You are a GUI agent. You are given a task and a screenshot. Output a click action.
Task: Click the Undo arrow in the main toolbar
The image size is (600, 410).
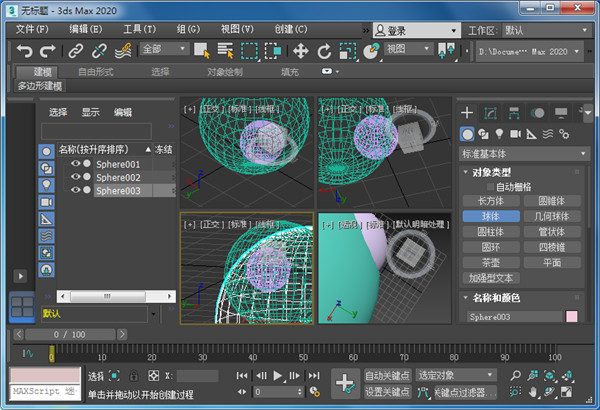24,50
